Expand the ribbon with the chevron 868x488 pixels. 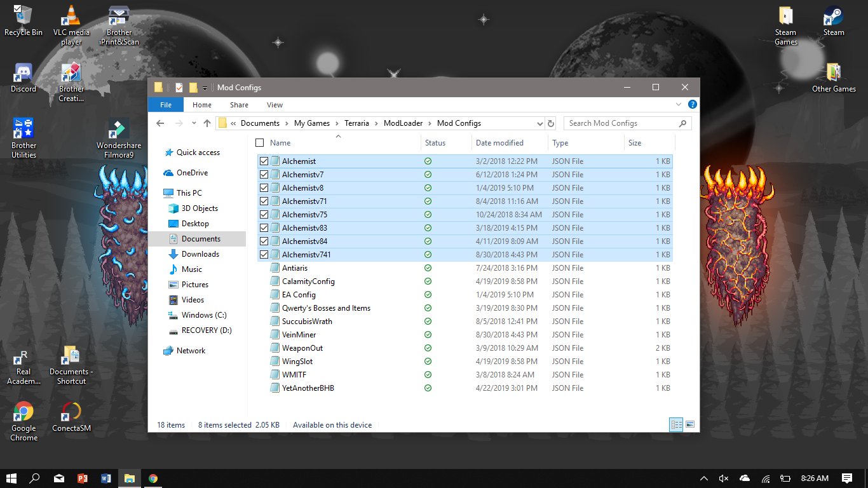point(679,104)
